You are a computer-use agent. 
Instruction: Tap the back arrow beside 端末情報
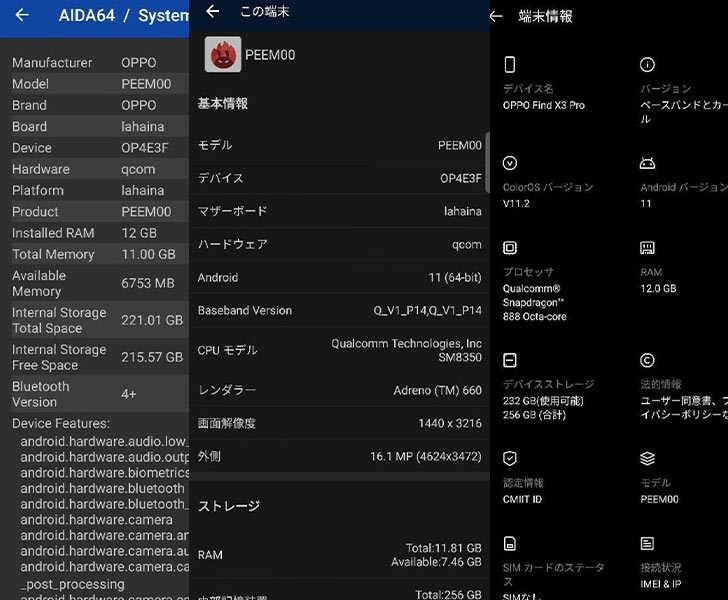coord(496,17)
